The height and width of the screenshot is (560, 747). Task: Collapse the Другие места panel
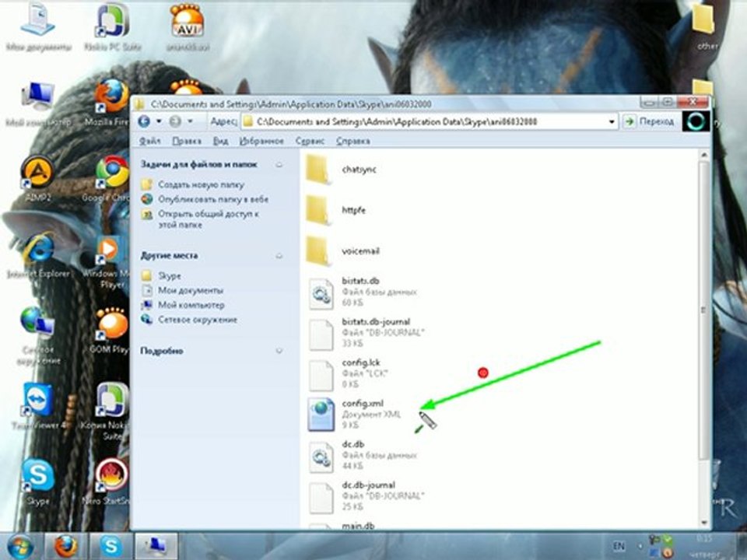point(279,256)
